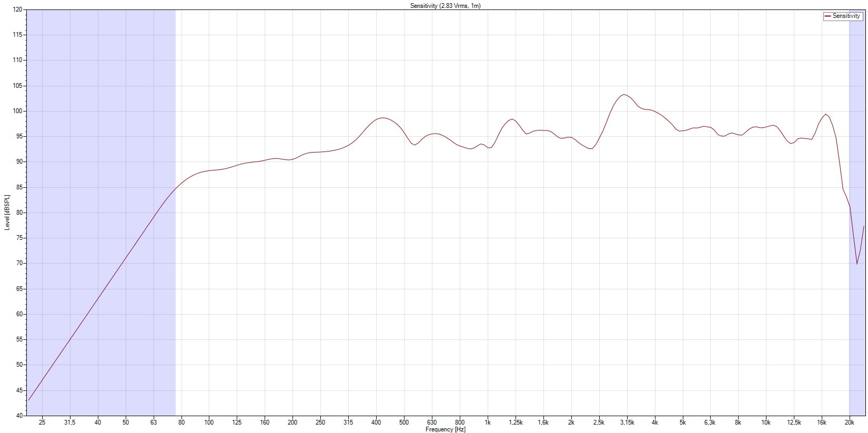The width and height of the screenshot is (868, 433).
Task: Click the 20k tick label on frequency axis
Action: tap(849, 422)
